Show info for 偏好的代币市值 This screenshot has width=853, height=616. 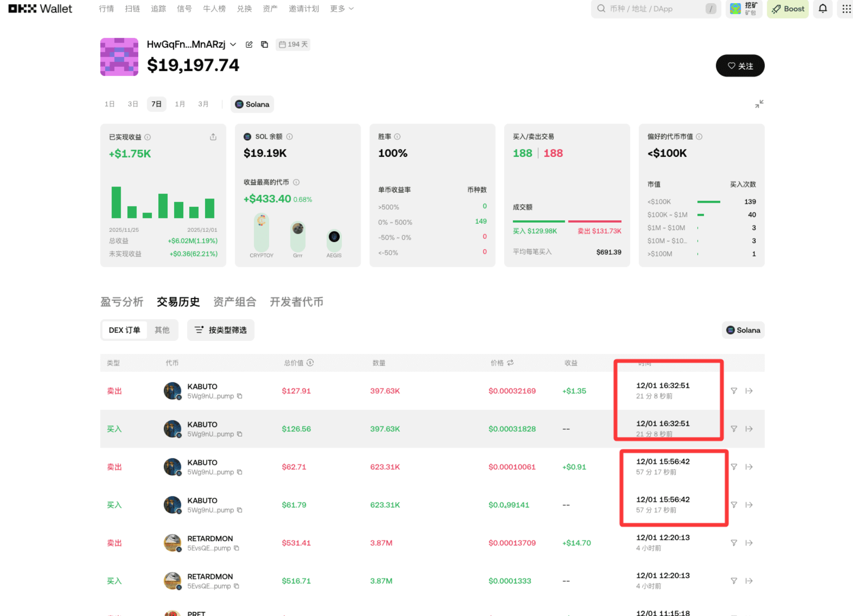[699, 137]
